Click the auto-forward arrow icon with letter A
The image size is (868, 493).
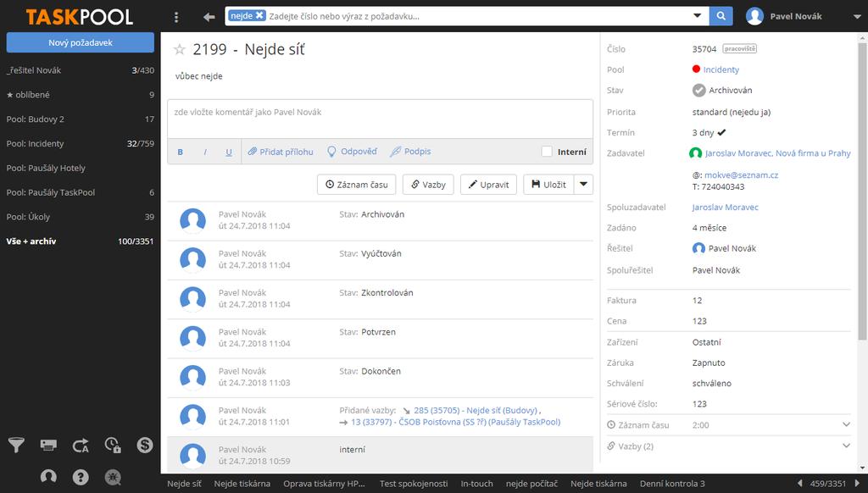click(x=81, y=445)
